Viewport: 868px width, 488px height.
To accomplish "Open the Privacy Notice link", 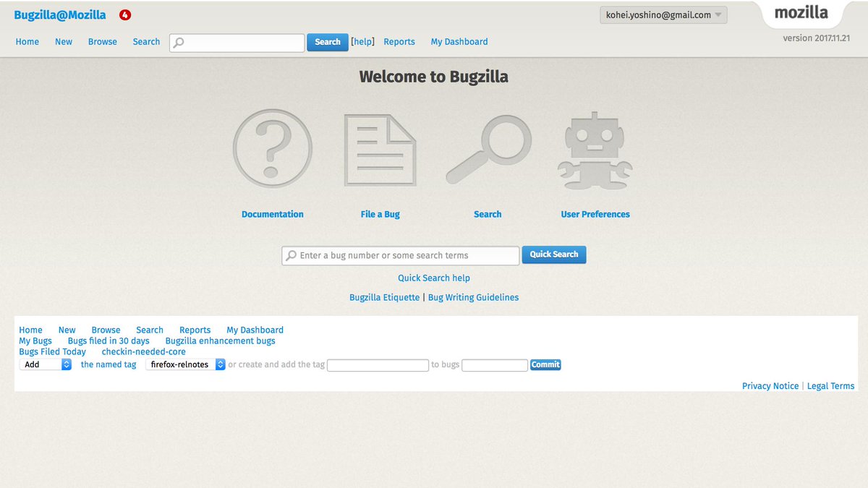I will [770, 386].
